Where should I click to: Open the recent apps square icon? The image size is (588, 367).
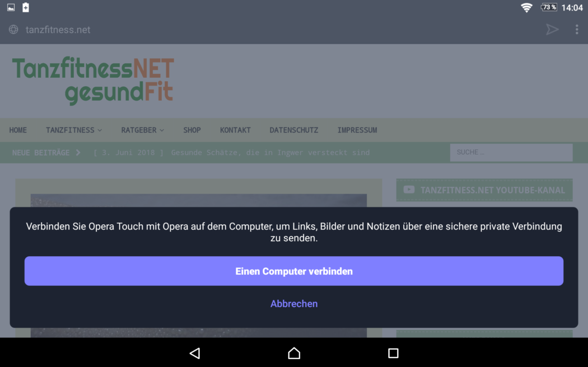393,353
